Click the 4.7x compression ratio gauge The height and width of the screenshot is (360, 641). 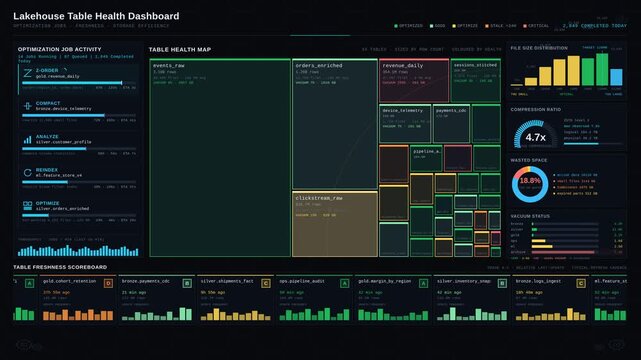coord(535,135)
